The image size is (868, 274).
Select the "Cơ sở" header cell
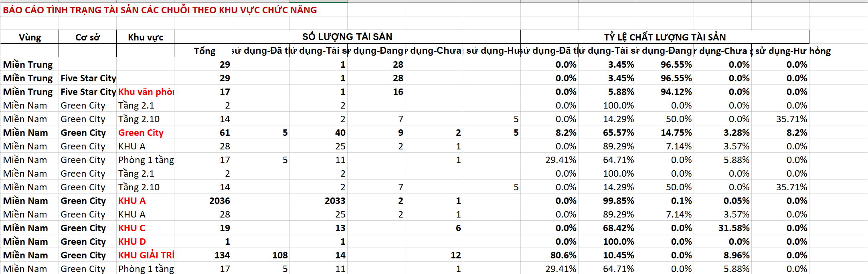pos(87,37)
